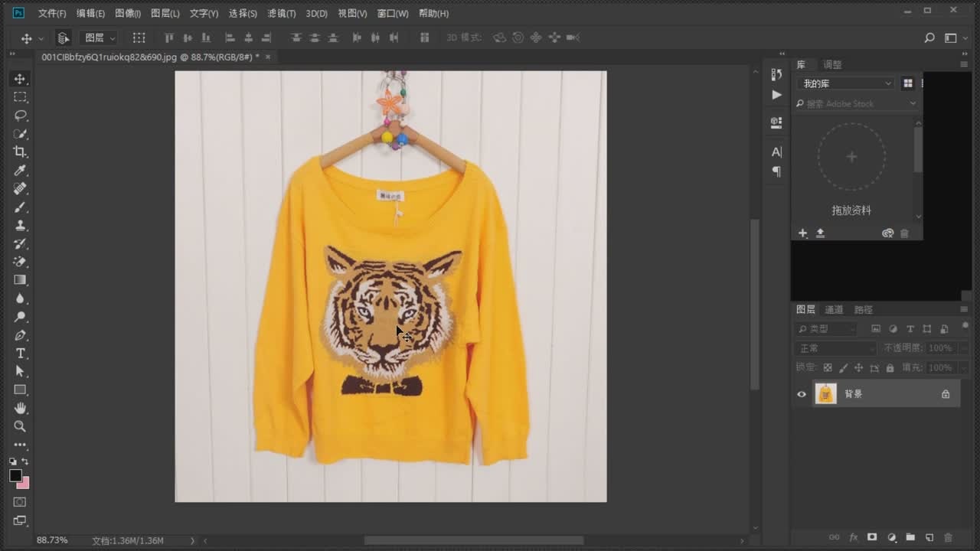The width and height of the screenshot is (980, 551).
Task: Select the Brush tool
Action: pos(20,207)
